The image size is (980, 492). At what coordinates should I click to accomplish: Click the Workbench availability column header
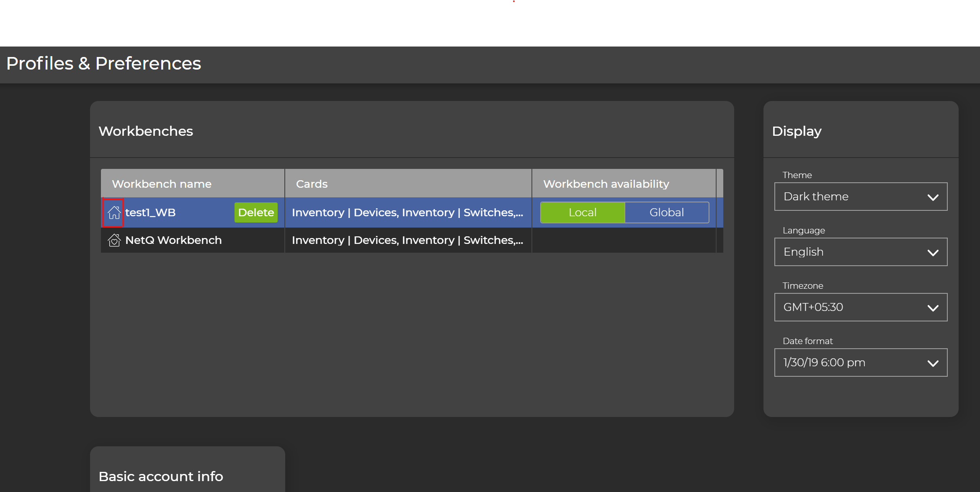pos(606,184)
